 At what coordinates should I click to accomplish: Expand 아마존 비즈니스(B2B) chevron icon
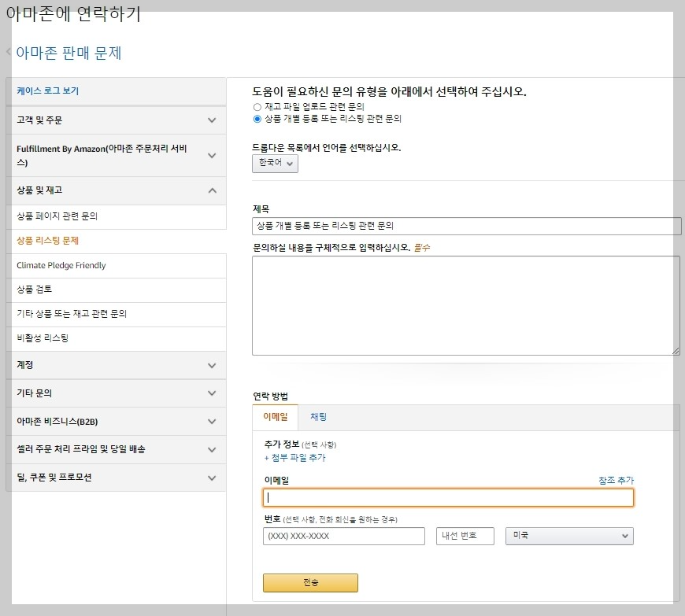212,422
